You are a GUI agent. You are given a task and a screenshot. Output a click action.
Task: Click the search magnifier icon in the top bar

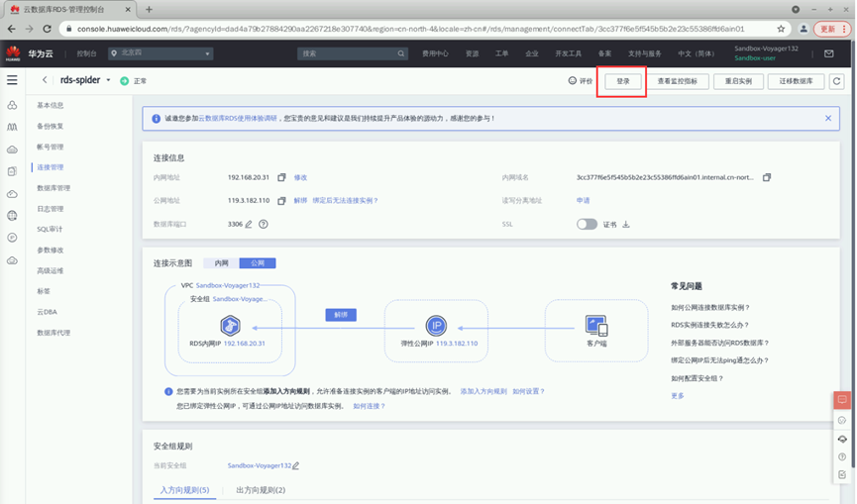(400, 53)
